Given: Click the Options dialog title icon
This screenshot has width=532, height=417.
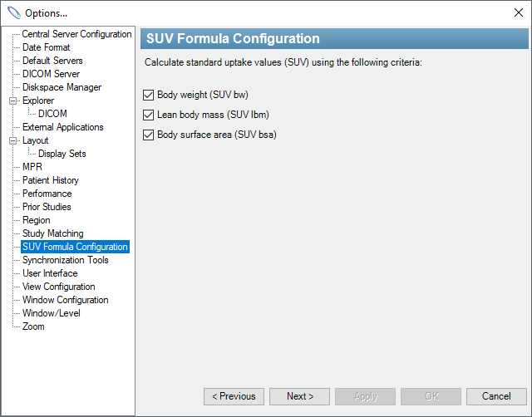Looking at the screenshot, I should tap(14, 13).
